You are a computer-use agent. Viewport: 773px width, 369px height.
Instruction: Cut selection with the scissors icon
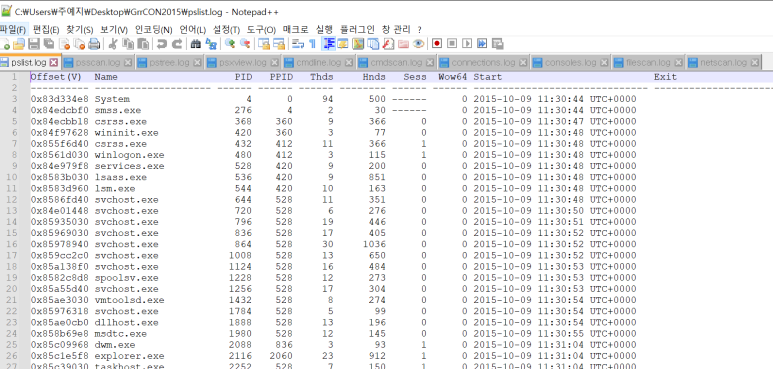point(113,44)
